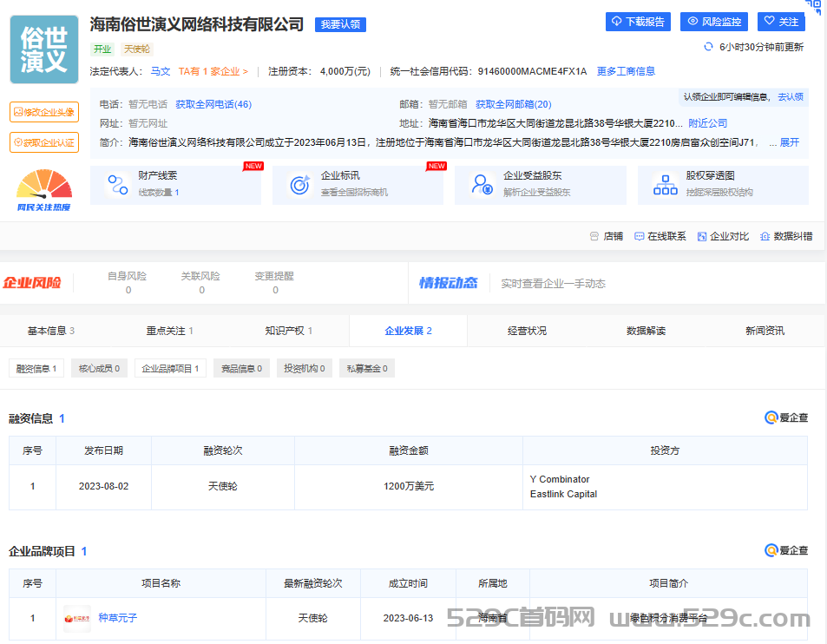Select 融资信息 1 sub-tab
Viewport: 827px width, 644px height.
coord(36,368)
